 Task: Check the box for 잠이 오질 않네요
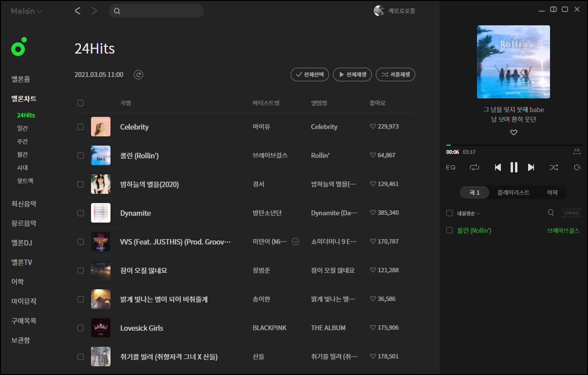click(80, 270)
